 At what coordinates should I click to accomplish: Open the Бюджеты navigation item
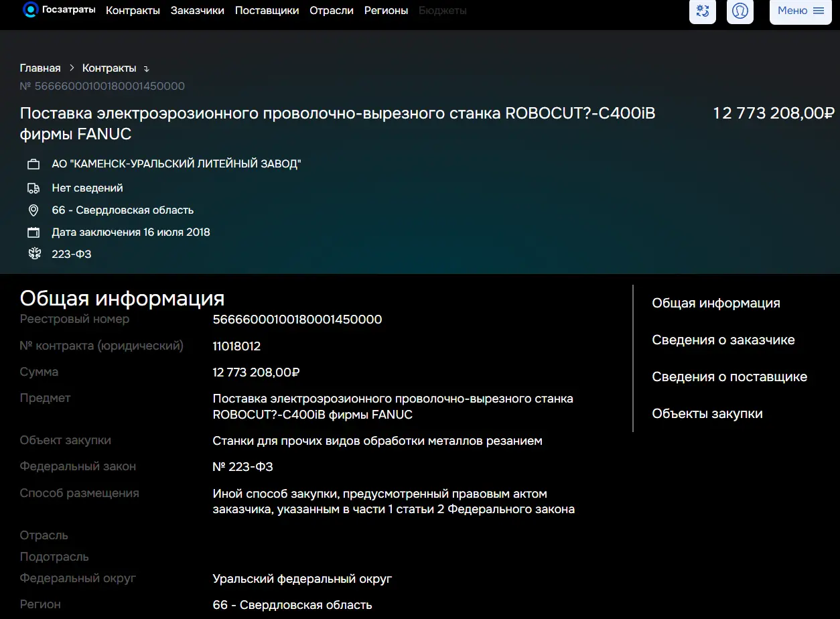pyautogui.click(x=443, y=11)
